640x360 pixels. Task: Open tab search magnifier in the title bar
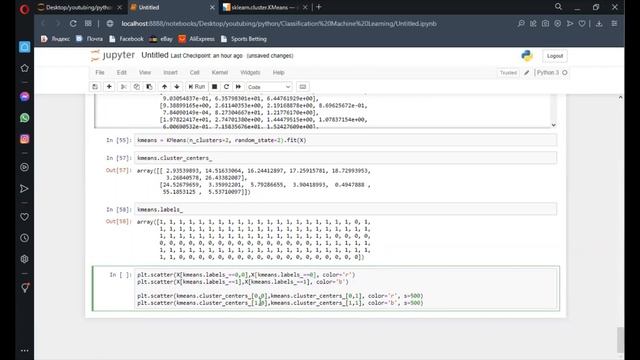click(558, 7)
